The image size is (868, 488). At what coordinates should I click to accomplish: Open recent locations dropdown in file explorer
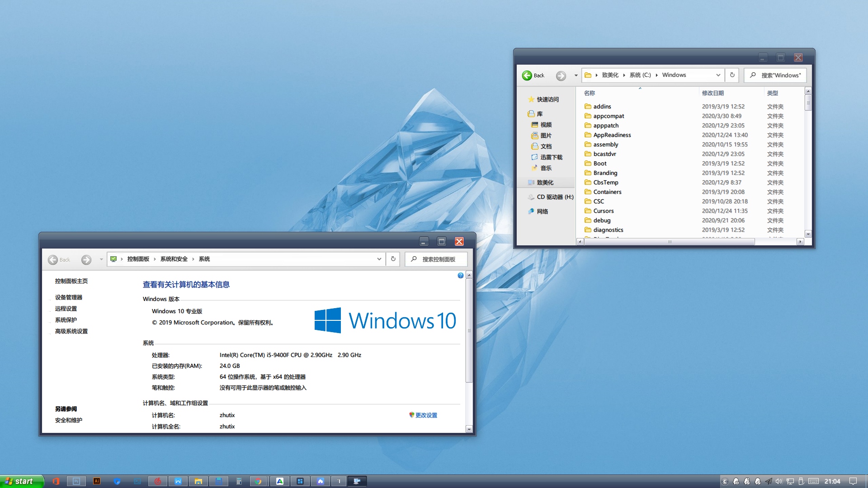[576, 75]
